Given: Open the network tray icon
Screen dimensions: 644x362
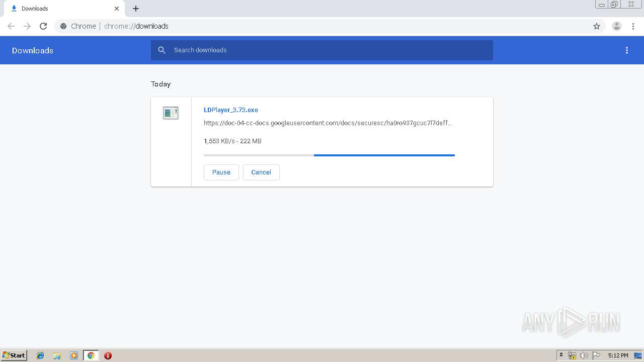Looking at the screenshot, I should (572, 355).
